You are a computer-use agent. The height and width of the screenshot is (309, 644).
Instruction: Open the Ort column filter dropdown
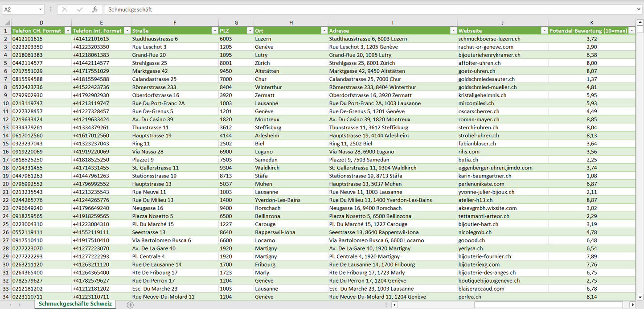coord(324,31)
